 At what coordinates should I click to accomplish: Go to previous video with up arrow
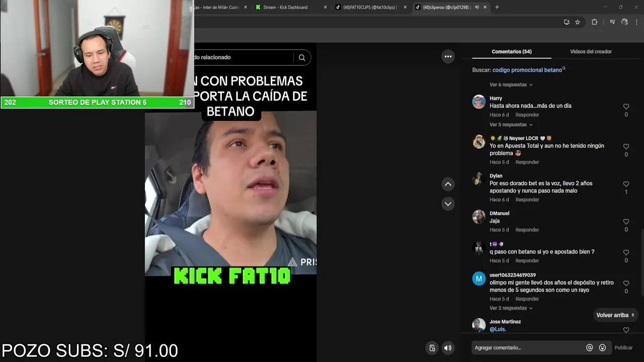[448, 185]
